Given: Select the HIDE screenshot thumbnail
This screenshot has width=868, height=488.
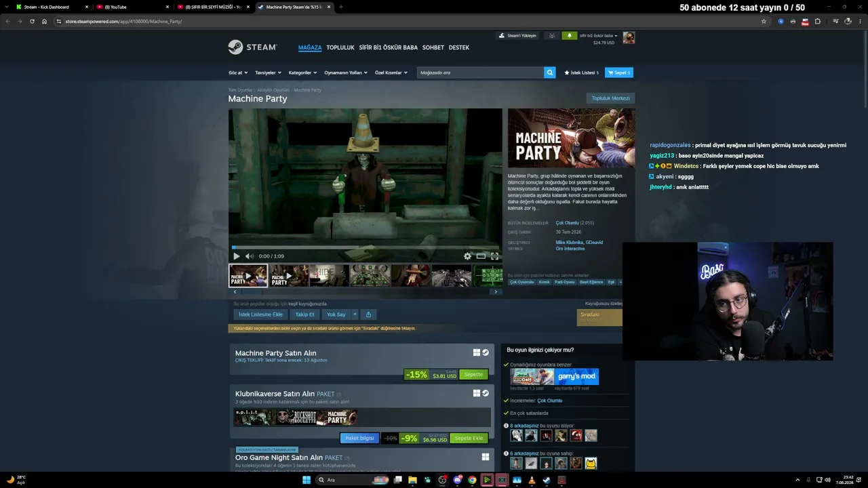Looking at the screenshot, I should (329, 276).
